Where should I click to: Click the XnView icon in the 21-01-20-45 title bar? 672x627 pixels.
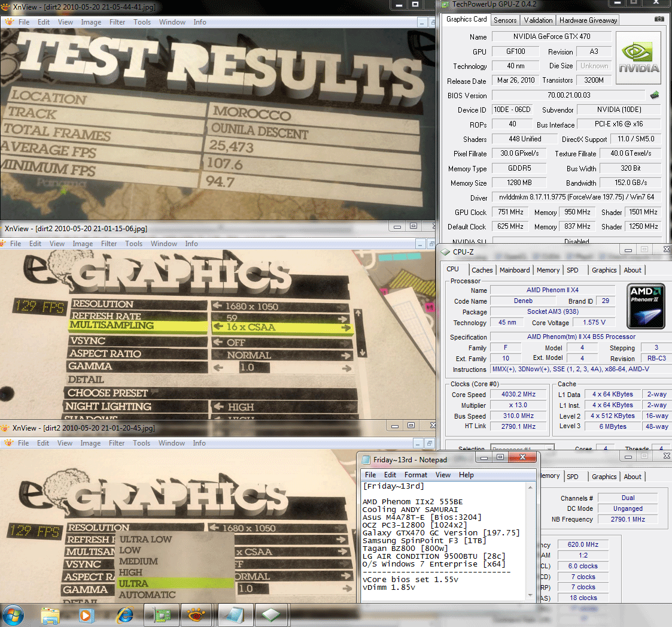click(x=5, y=428)
